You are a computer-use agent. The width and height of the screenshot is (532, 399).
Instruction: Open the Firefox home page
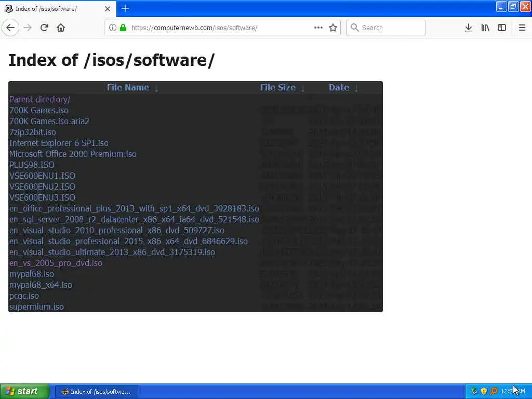pos(61,28)
